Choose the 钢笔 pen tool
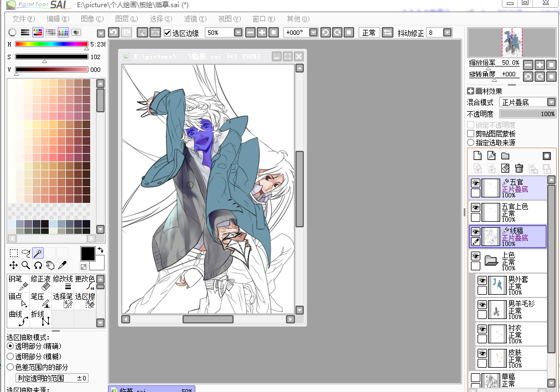560x392 pixels. [x=18, y=283]
